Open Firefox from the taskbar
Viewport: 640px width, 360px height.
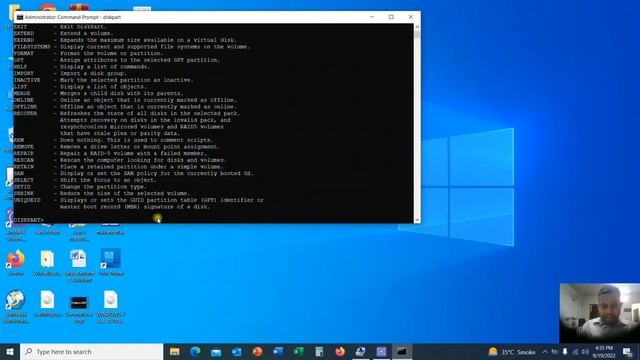click(x=340, y=351)
